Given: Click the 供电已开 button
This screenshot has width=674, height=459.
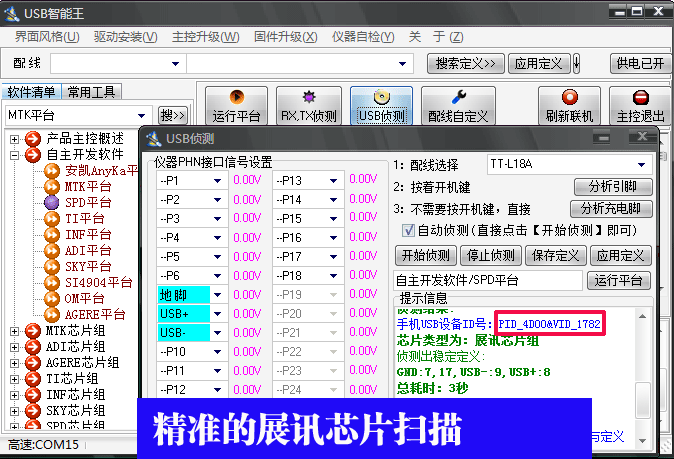Looking at the screenshot, I should 640,64.
